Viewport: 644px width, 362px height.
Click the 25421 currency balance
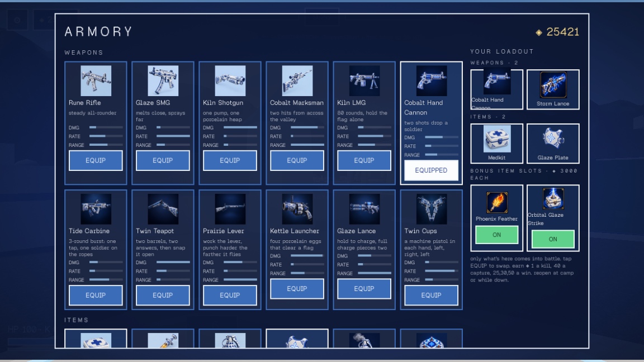(x=557, y=32)
